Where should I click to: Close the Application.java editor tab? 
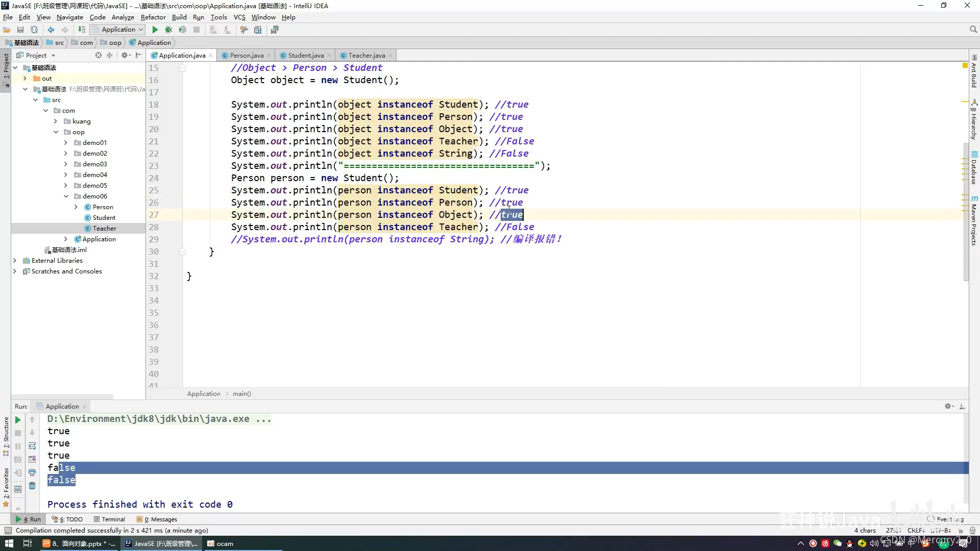(x=210, y=56)
